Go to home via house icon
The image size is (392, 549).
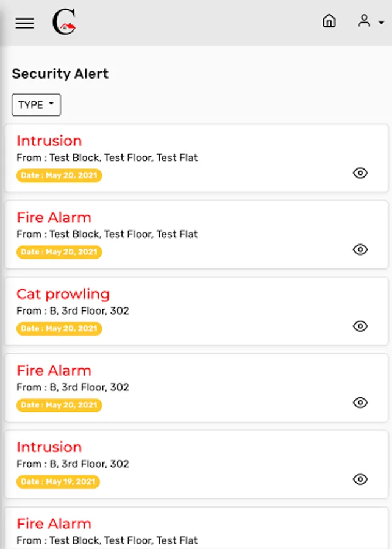[329, 21]
